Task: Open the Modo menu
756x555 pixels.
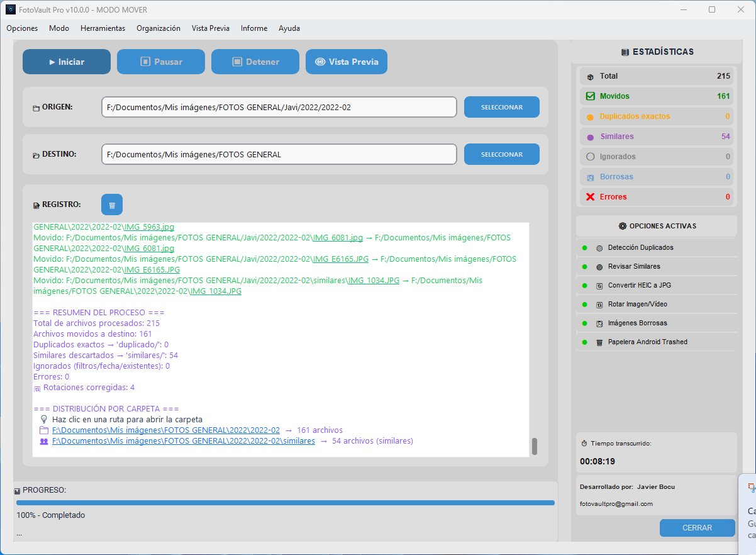Action: pyautogui.click(x=59, y=28)
